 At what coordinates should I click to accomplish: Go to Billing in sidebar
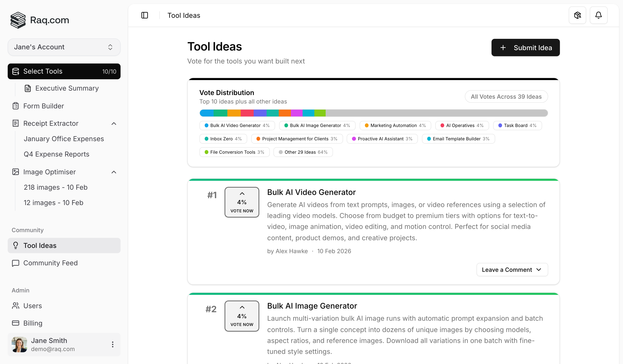pos(33,323)
